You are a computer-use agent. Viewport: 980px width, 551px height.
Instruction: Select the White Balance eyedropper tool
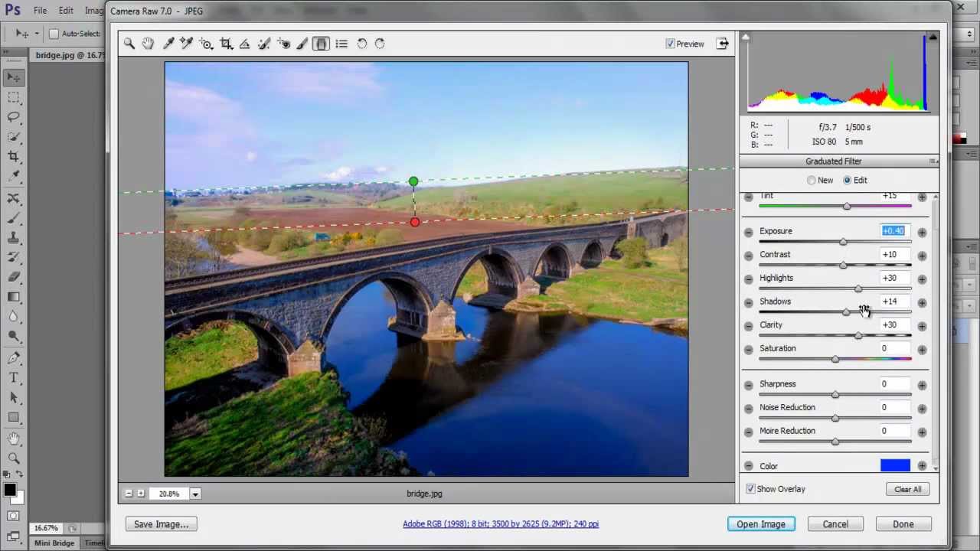168,44
